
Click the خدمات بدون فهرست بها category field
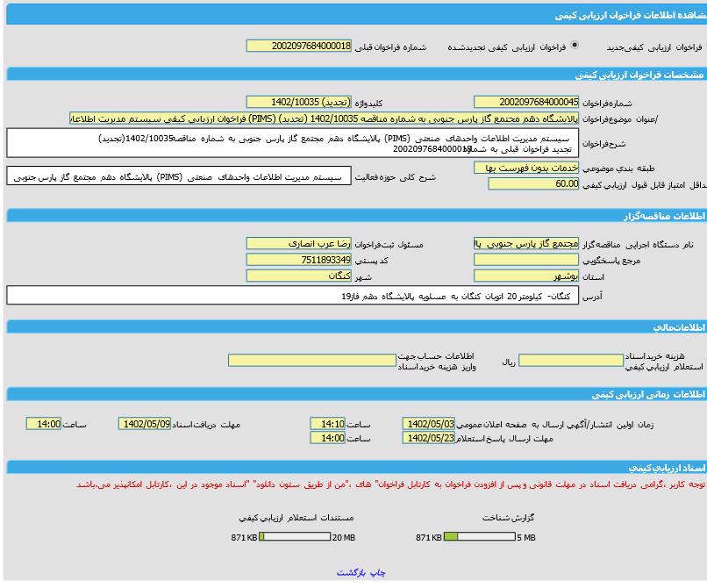click(x=525, y=168)
